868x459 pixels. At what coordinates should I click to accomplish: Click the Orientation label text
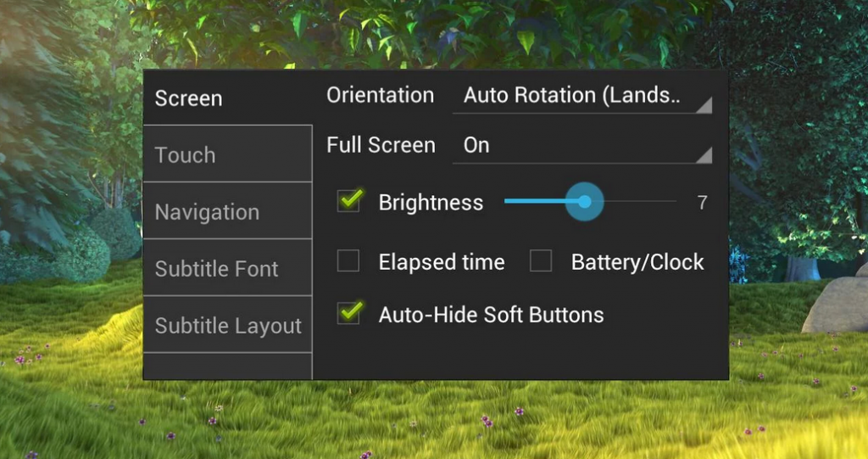pyautogui.click(x=380, y=95)
